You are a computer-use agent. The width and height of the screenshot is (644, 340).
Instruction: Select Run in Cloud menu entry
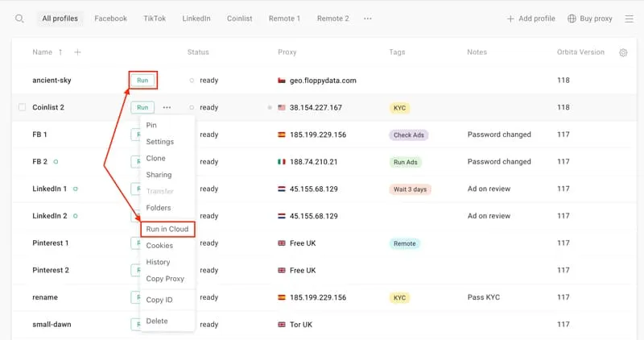point(167,229)
